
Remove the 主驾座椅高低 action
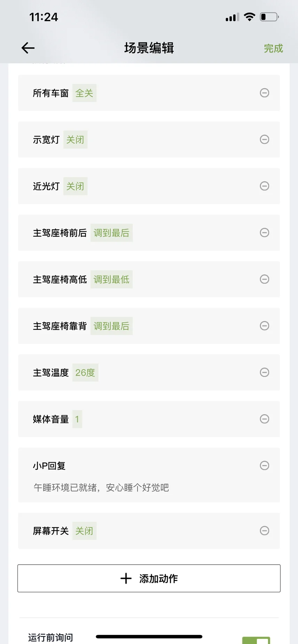click(x=265, y=279)
